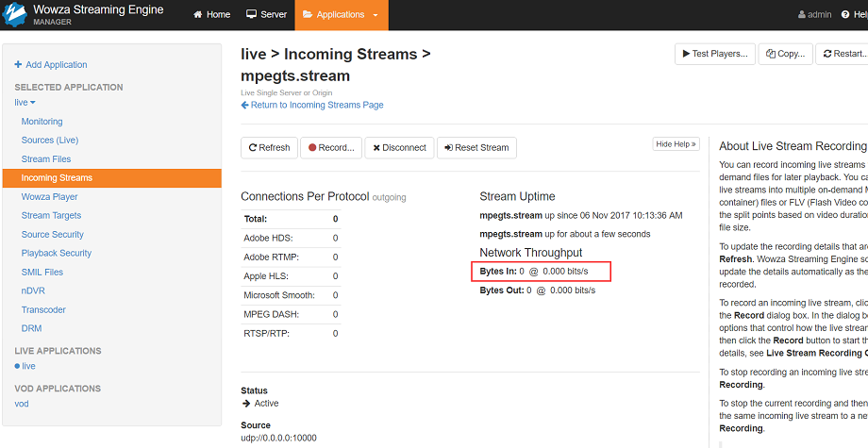Screen dimensions: 868x448
Task: Click the MPEG DASH connections row
Action: (x=292, y=314)
